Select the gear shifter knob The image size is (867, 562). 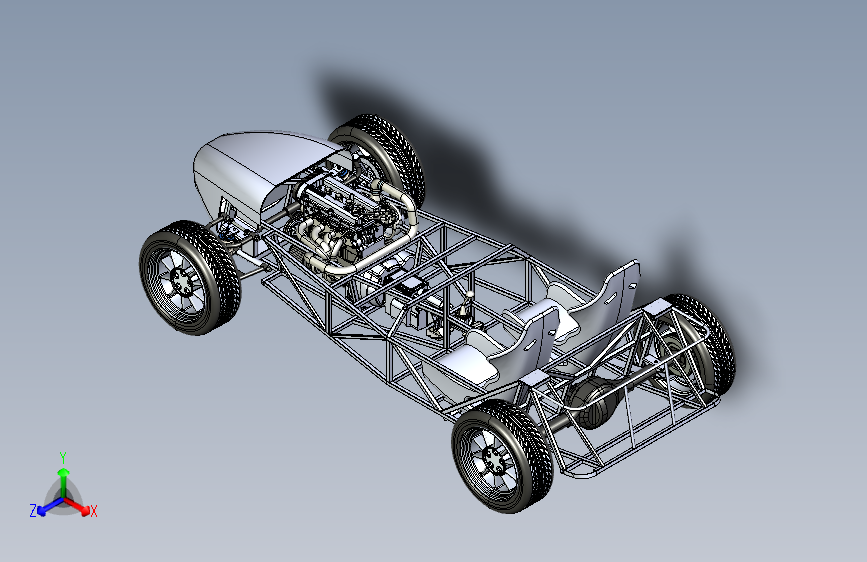pyautogui.click(x=469, y=295)
